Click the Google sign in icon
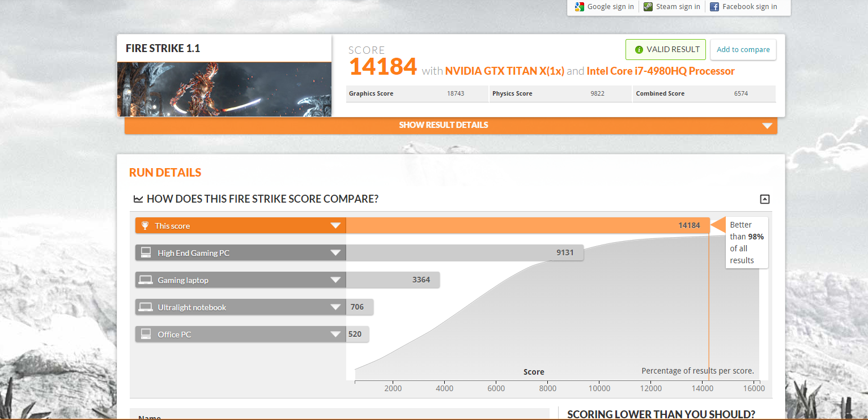Viewport: 868px width, 420px height. pyautogui.click(x=579, y=7)
